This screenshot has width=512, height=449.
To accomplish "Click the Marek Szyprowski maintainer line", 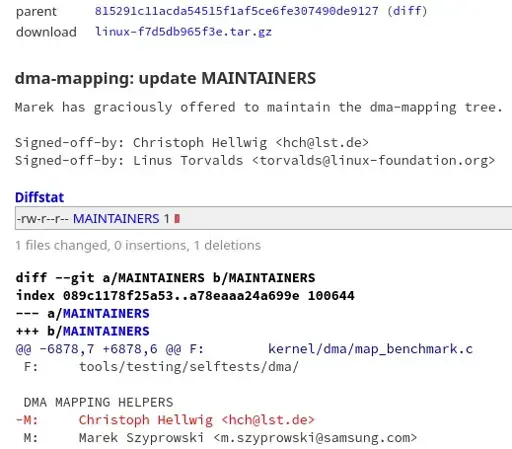I will 220,438.
